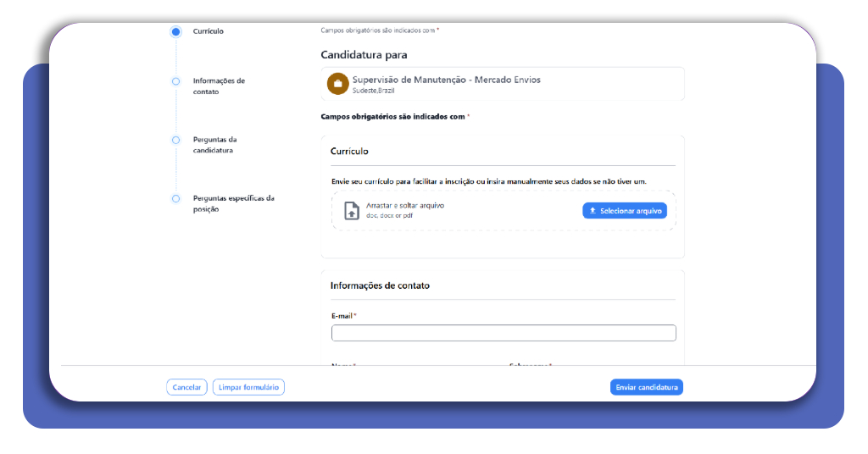Viewport: 868px width, 454px height.
Task: Click the briefcase job icon
Action: [337, 84]
